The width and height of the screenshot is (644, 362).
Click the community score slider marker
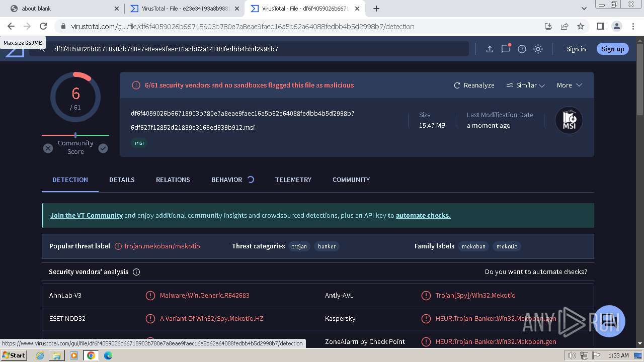point(75,135)
